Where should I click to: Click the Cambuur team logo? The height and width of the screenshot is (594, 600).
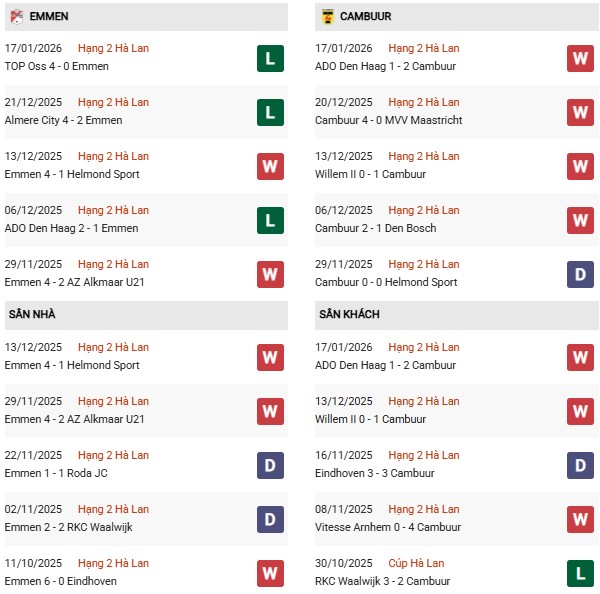pyautogui.click(x=326, y=16)
